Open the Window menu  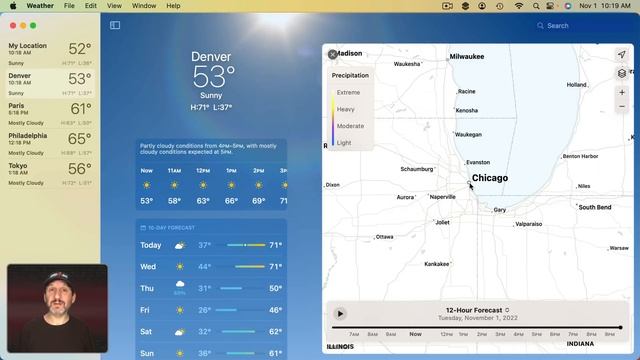144,6
